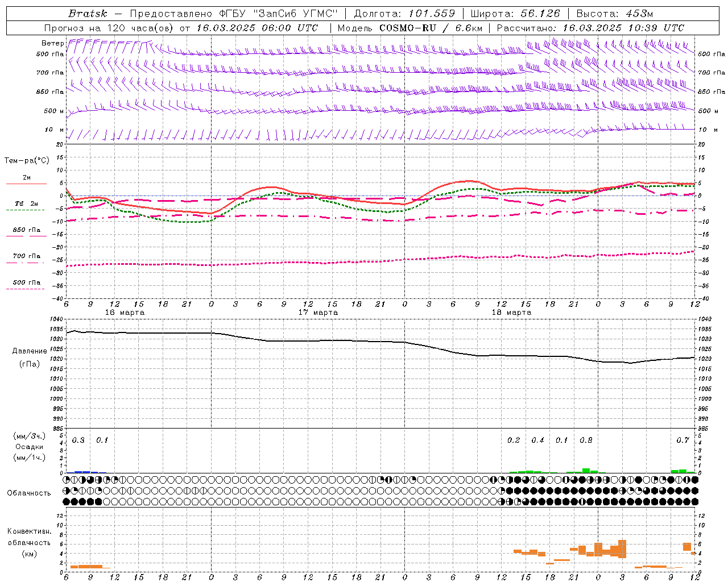The width and height of the screenshot is (728, 582).
Task: Click the "Облачность" cloud cover label
Action: 29,493
